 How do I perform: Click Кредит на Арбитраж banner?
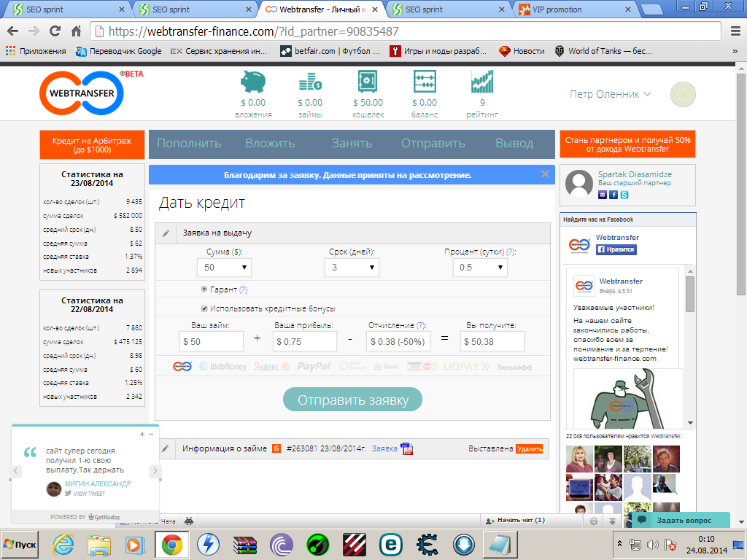coord(92,145)
